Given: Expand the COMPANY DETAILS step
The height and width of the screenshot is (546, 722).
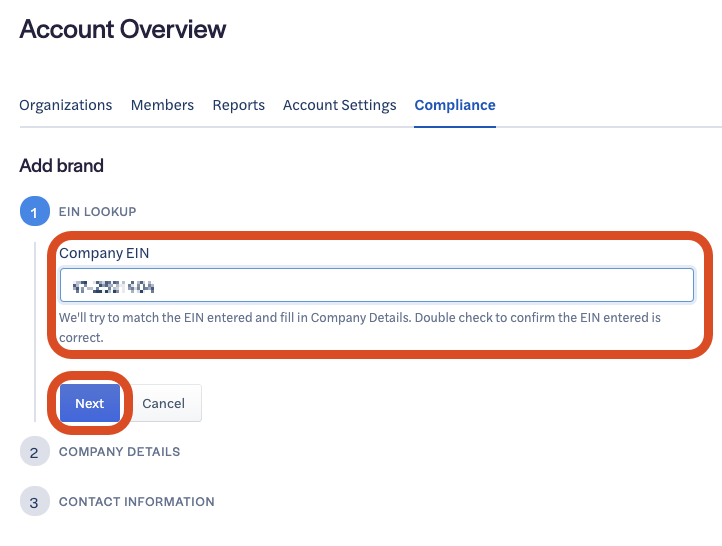Looking at the screenshot, I should 120,452.
